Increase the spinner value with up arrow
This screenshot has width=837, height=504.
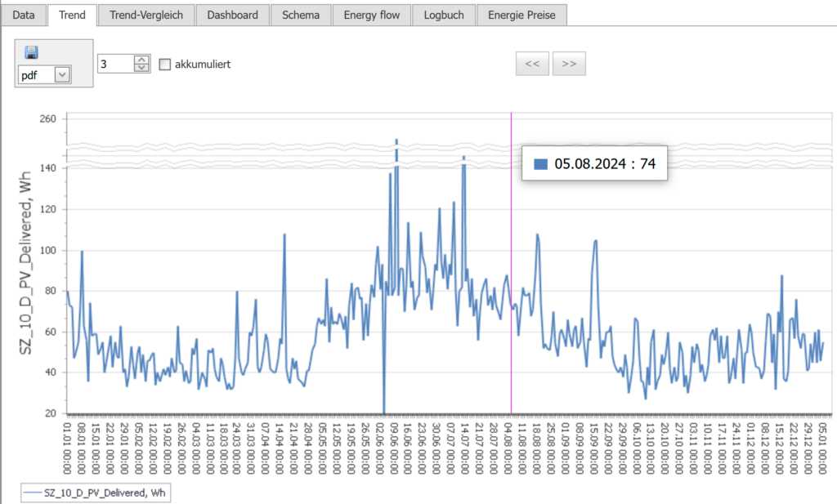coord(141,60)
